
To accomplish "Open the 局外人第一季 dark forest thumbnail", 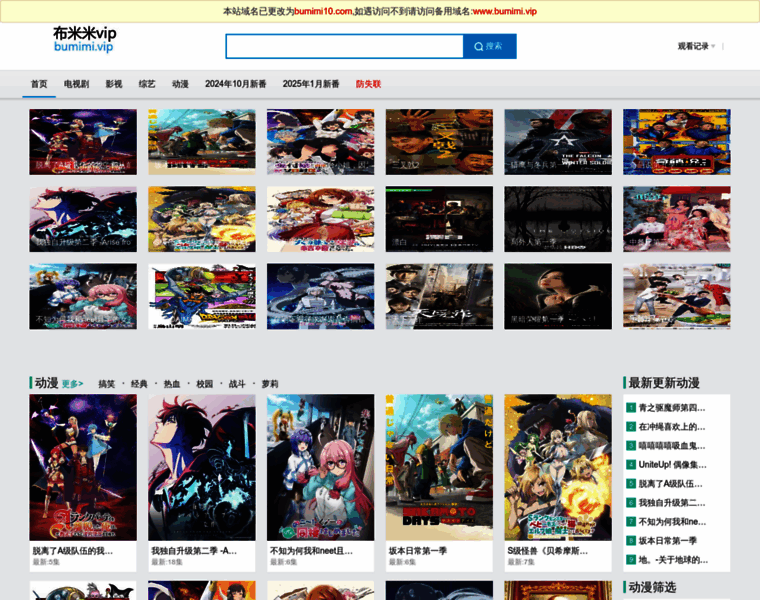I will 558,219.
